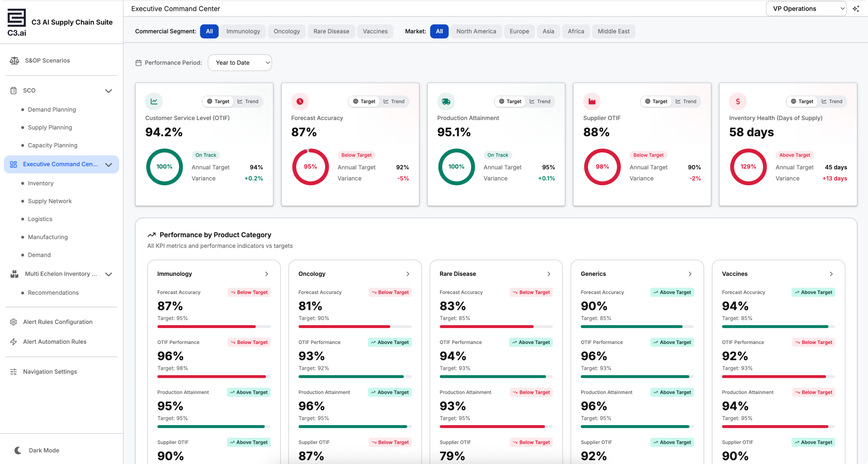Switch Supplier OTIF card to Trend view
Viewport: 868px width, 464px height.
click(x=686, y=101)
